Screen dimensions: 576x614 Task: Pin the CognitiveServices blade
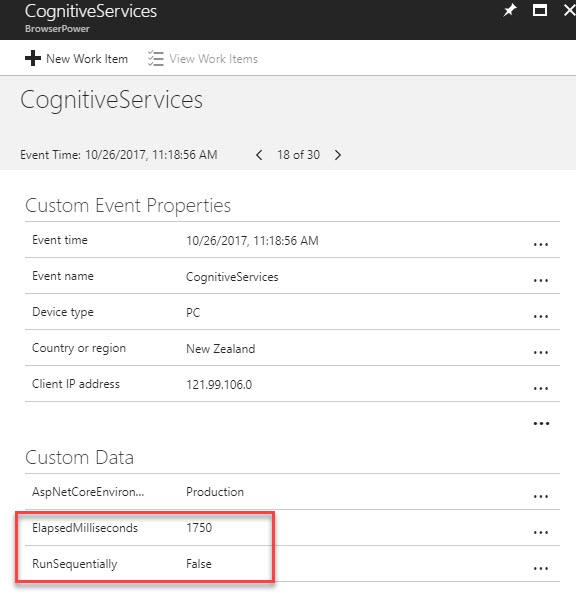pyautogui.click(x=509, y=10)
